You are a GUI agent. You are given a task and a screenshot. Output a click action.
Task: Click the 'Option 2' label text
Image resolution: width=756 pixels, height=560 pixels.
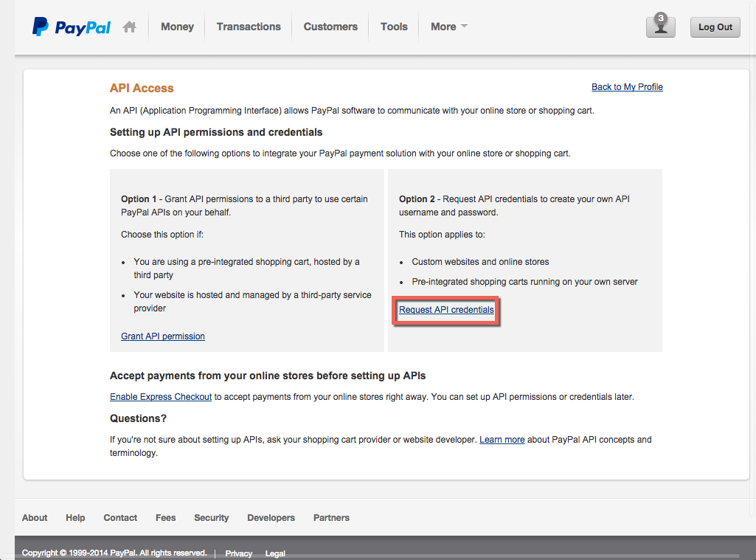tap(417, 199)
